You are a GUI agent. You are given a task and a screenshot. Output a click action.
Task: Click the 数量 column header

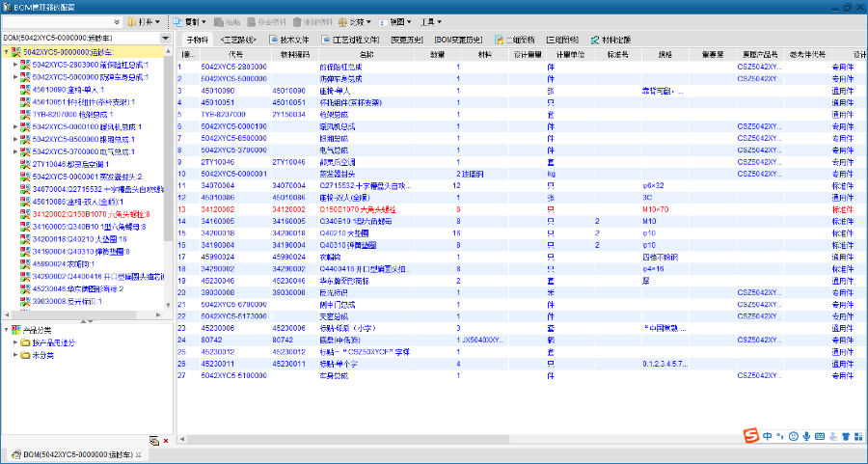437,54
